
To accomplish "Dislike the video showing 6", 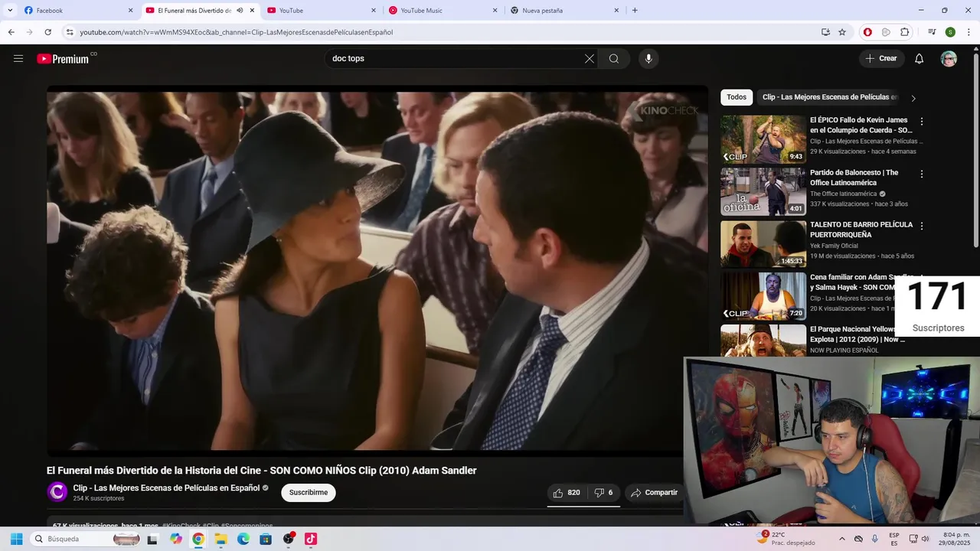I will 604,493.
